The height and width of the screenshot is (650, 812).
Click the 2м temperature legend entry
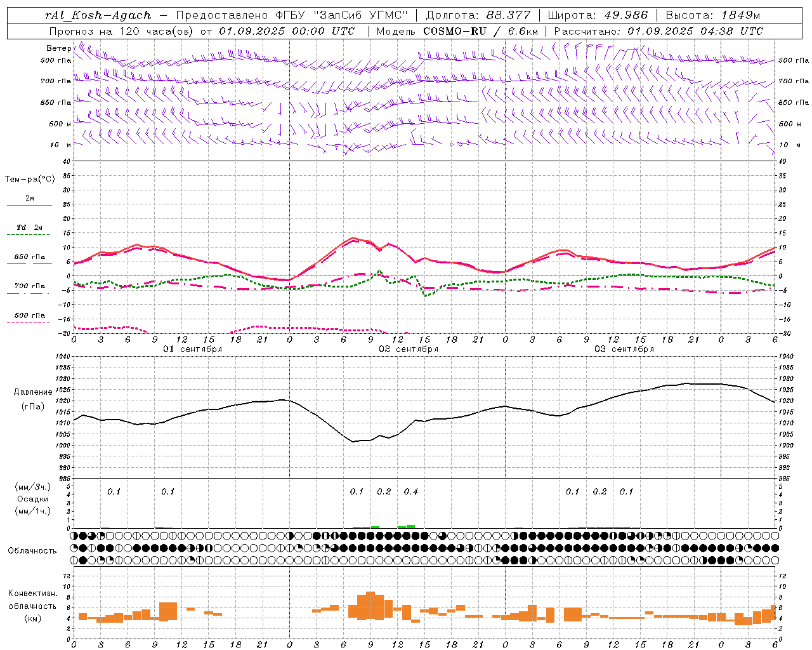(x=30, y=199)
